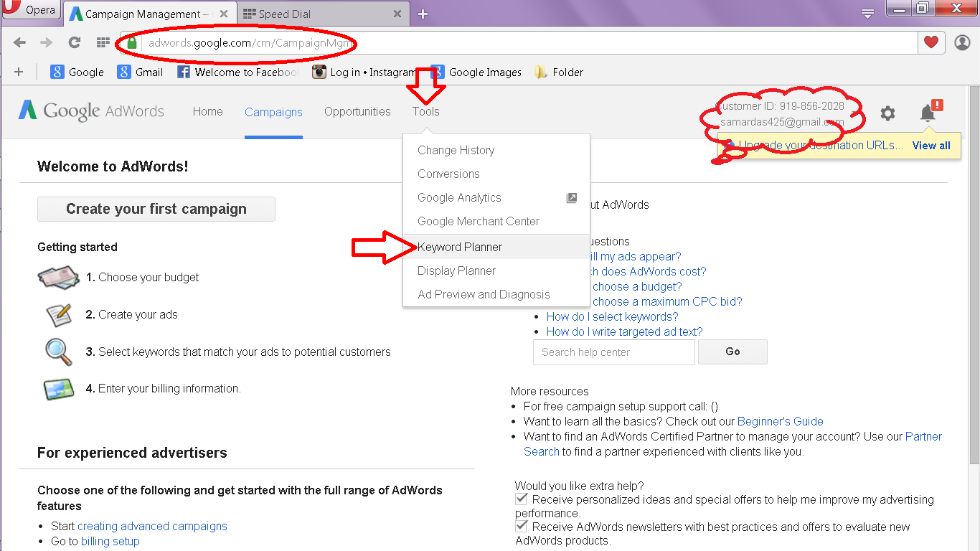Screen dimensions: 980x551
Task: Open Speed Dial grid icon in toolbar
Action: pos(103,43)
